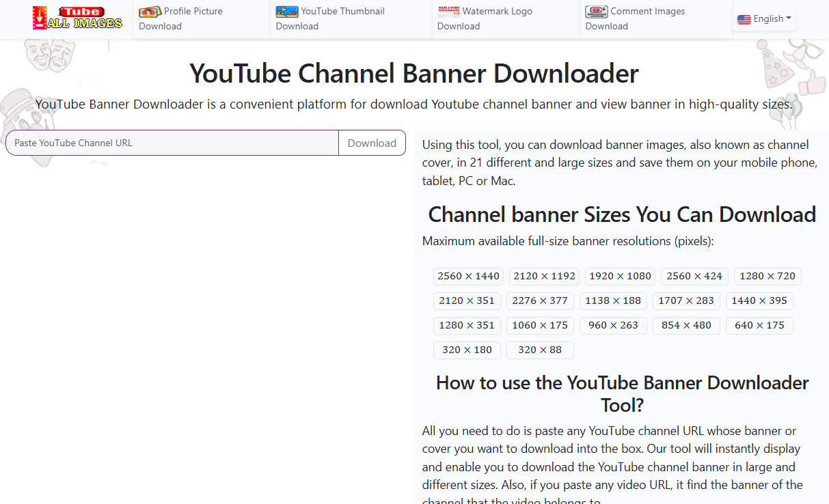Select the 1920 × 1080 size badge

[620, 277]
